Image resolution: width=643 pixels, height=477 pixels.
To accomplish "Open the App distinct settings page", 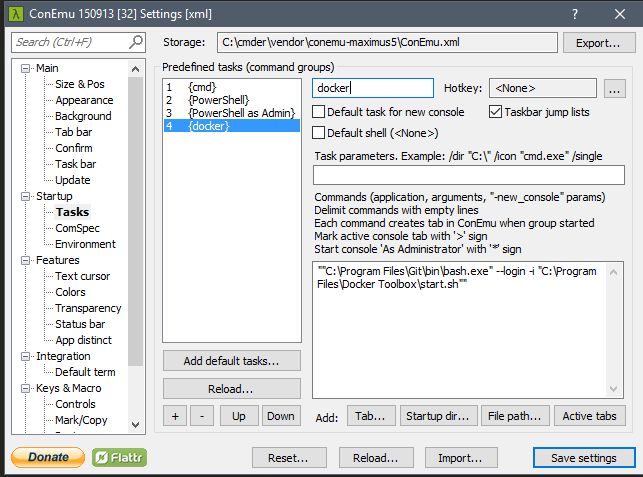I will pos(83,340).
